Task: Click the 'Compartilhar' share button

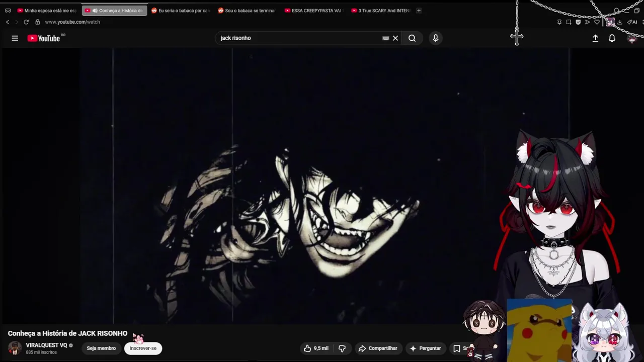Action: [378, 348]
